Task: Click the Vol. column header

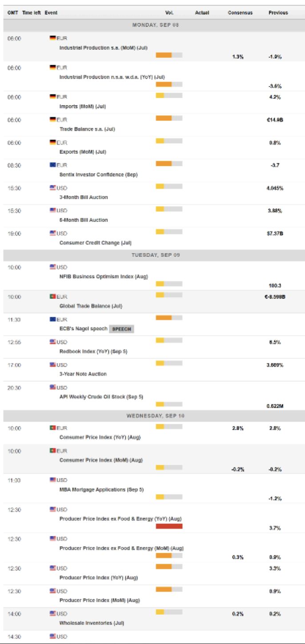Action: tap(169, 13)
